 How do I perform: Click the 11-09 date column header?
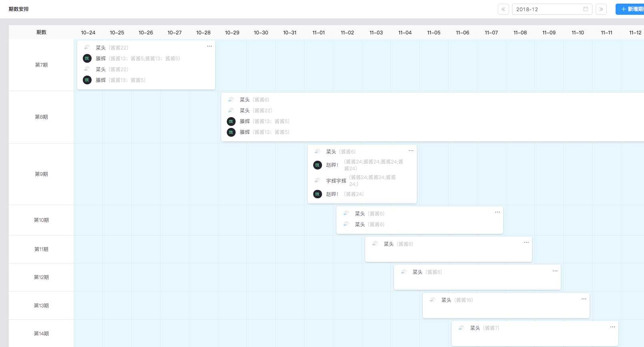click(549, 32)
